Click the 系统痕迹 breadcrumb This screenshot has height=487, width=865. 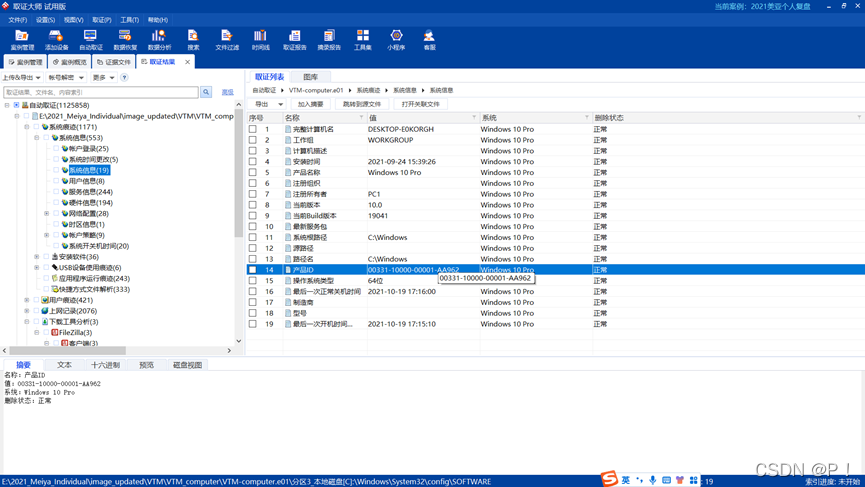tap(368, 90)
